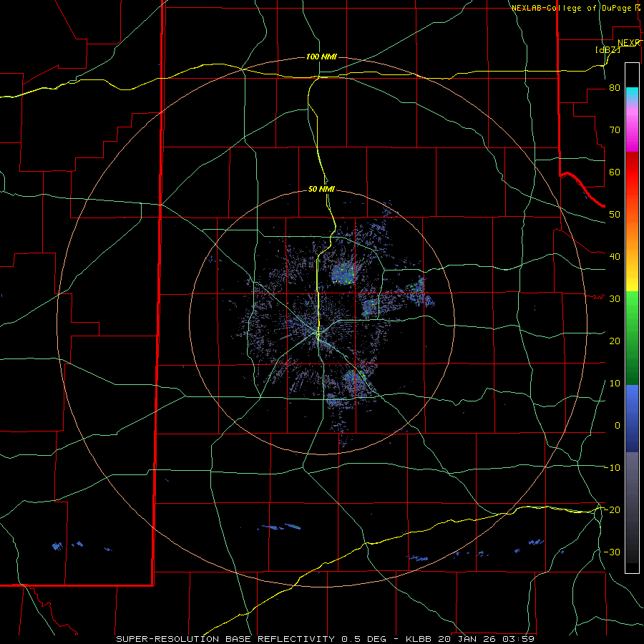The height and width of the screenshot is (644, 644).
Task: Click the -20 value on dBZ scale
Action: pyautogui.click(x=612, y=509)
